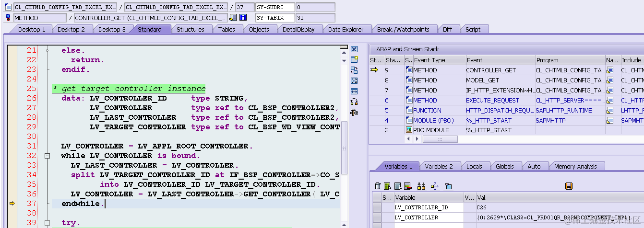The width and height of the screenshot is (644, 228).
Task: Click the replace tool icon
Action: click(354, 70)
